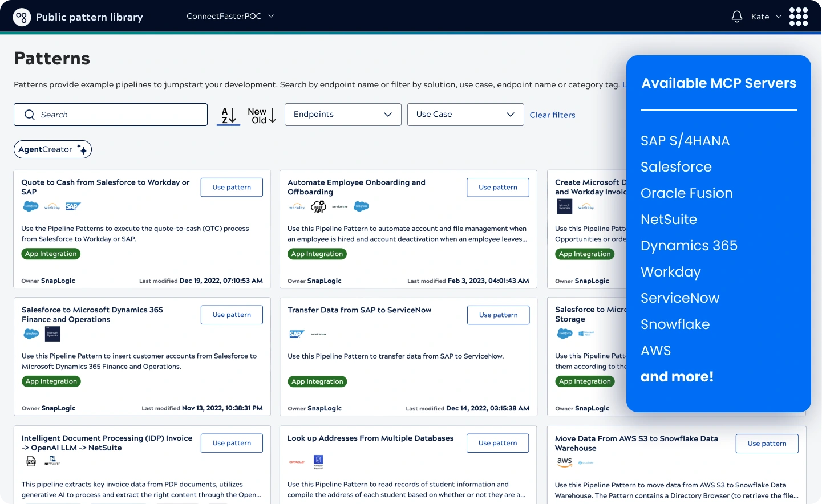Click REST API icon in Employee Onboarding card
This screenshot has width=822, height=504.
point(318,206)
